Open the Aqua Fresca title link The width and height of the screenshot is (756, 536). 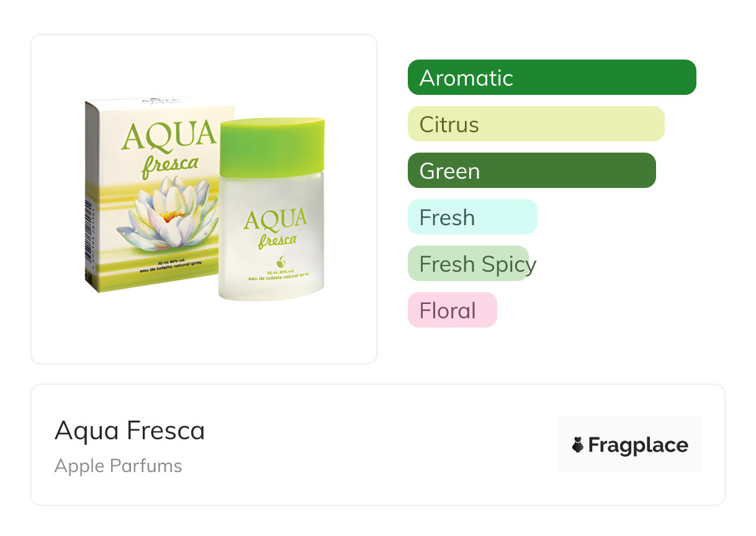[x=130, y=431]
